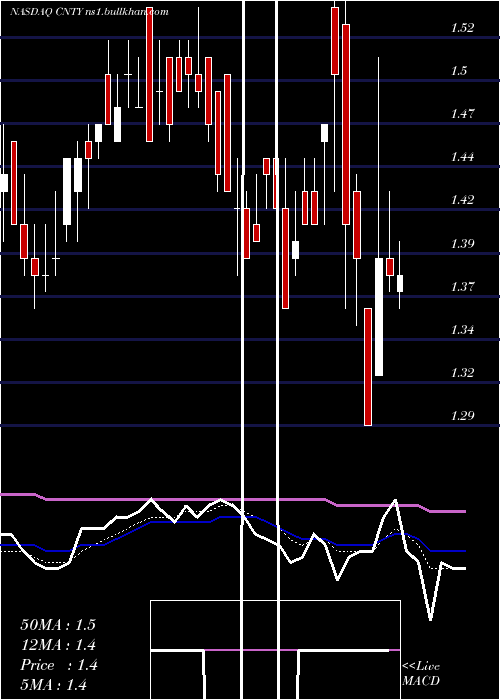The width and height of the screenshot is (500, 700).
Task: Click the Price : 1.4 readout
Action: pos(58,665)
